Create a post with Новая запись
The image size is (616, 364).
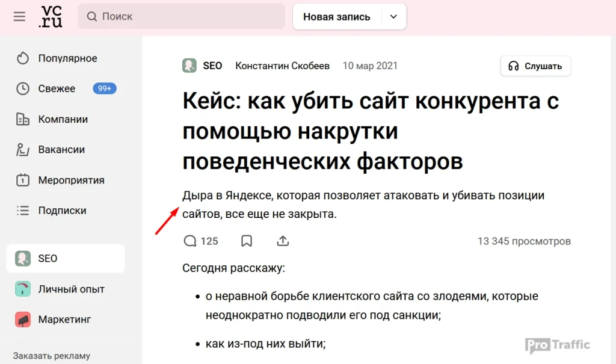(x=337, y=17)
